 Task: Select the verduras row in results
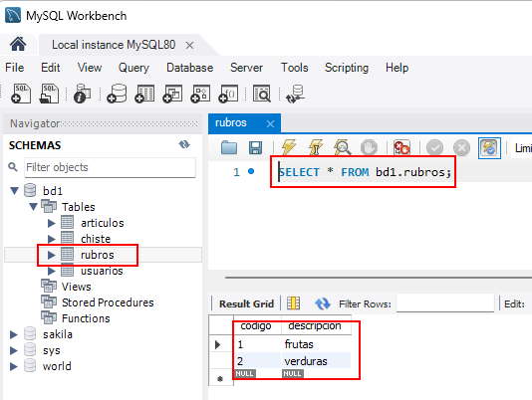[292, 361]
